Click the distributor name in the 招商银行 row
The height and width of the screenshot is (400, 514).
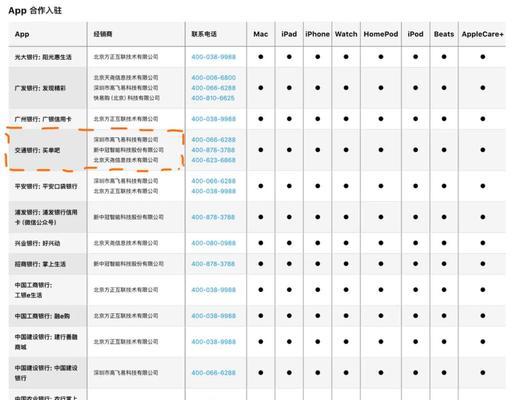tap(129, 264)
